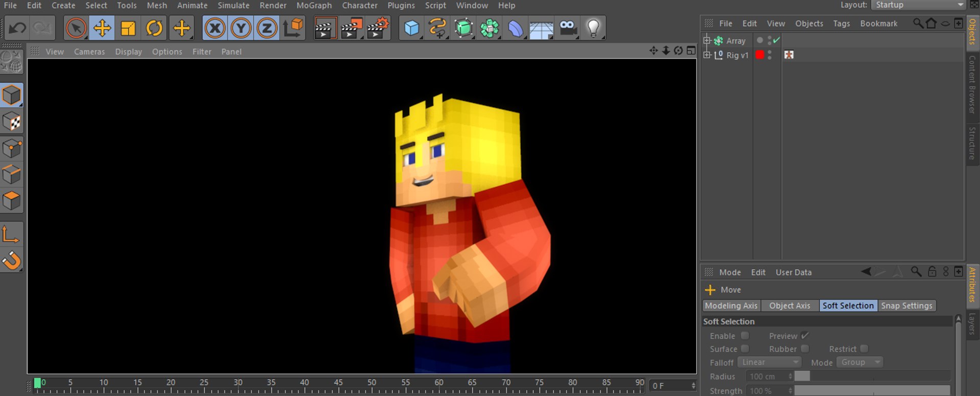This screenshot has width=980, height=396.
Task: Open Attributes Mode menu
Action: pyautogui.click(x=730, y=272)
